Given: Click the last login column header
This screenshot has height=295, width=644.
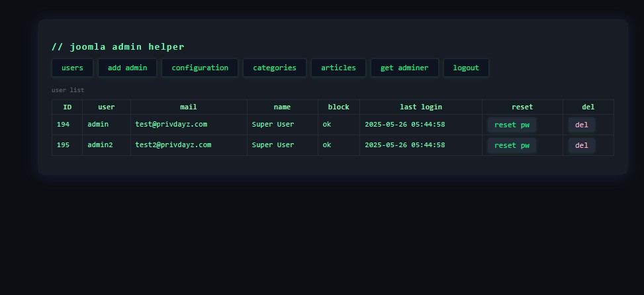Looking at the screenshot, I should [421, 107].
